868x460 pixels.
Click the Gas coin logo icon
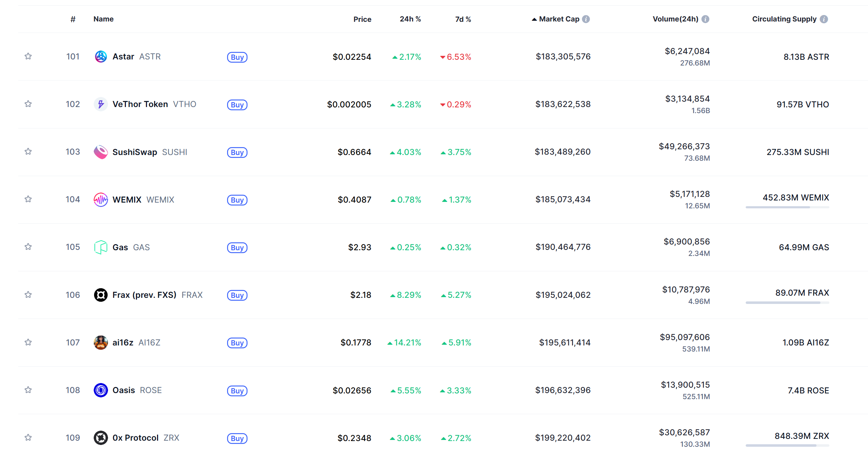pyautogui.click(x=100, y=247)
